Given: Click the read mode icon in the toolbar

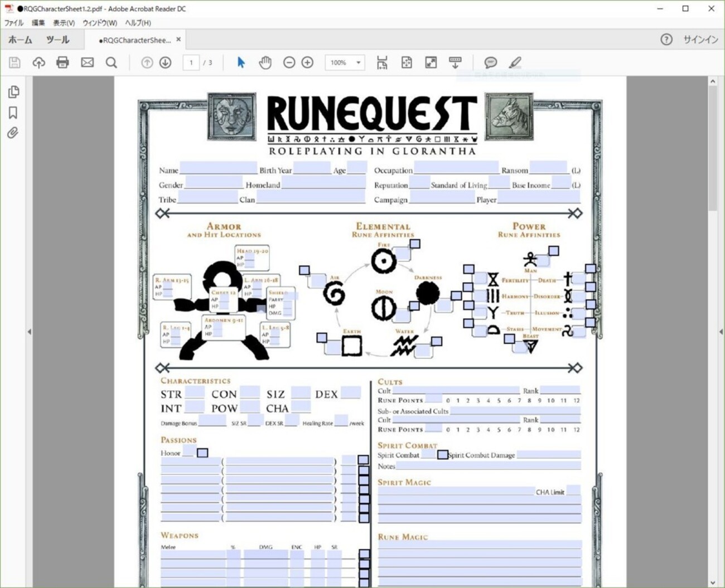Looking at the screenshot, I should tap(455, 62).
